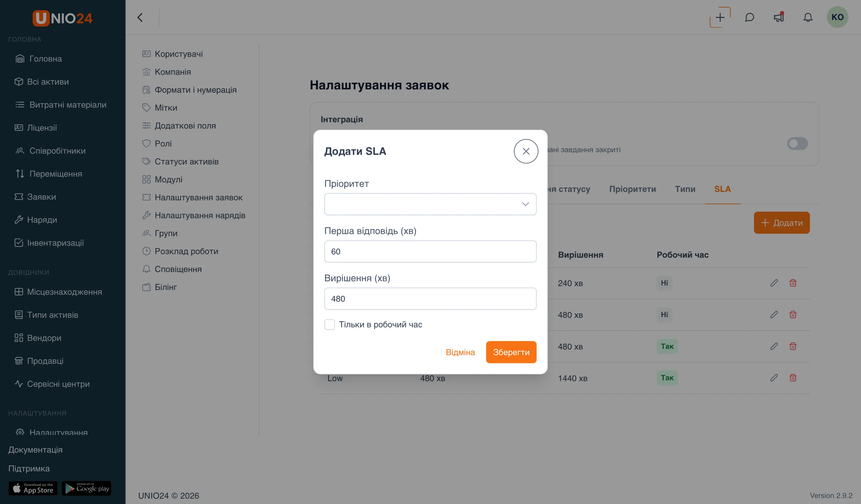Open Ролі settings
Viewport: 861px width, 504px height.
coord(157,143)
